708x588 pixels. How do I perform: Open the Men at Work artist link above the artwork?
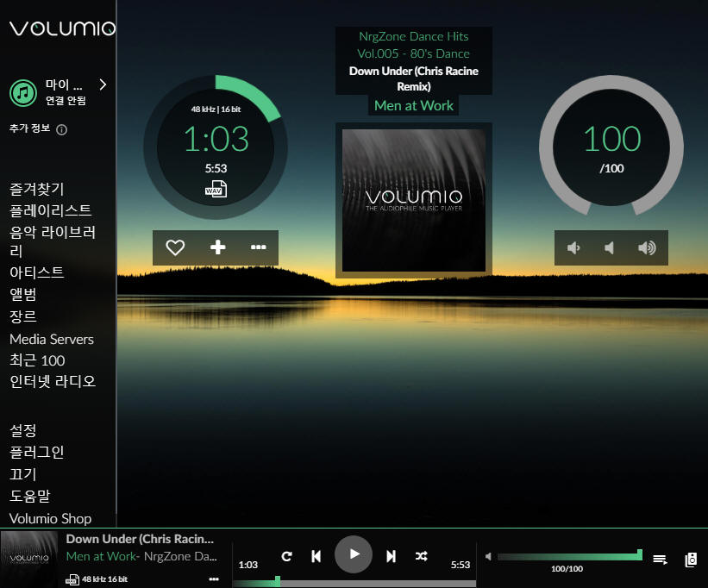click(x=414, y=105)
